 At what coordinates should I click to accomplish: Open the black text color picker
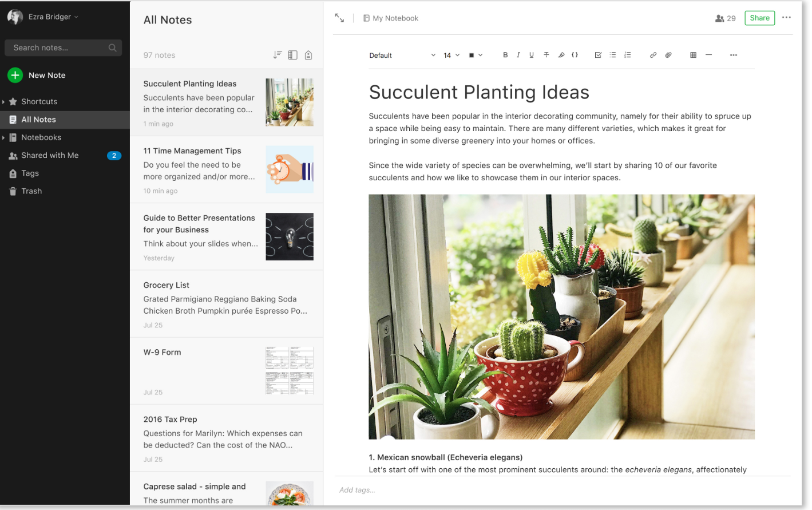pyautogui.click(x=476, y=56)
